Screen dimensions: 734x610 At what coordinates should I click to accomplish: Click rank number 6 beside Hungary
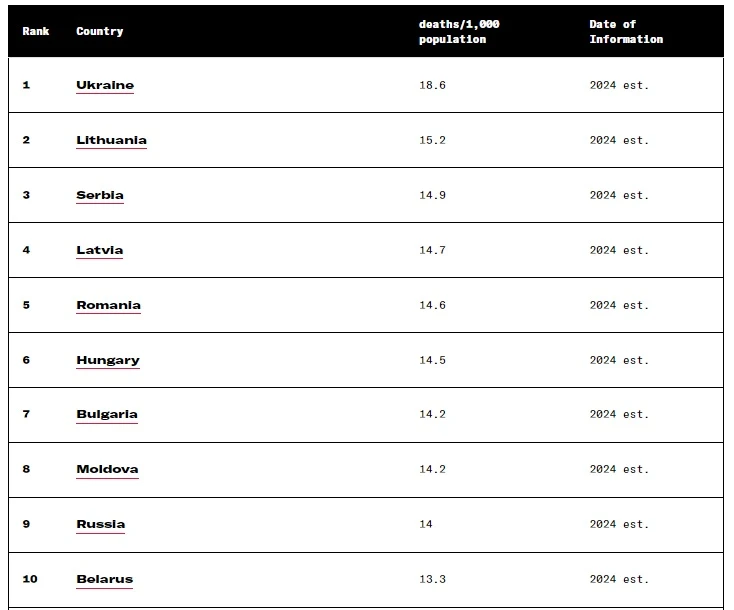tap(26, 360)
